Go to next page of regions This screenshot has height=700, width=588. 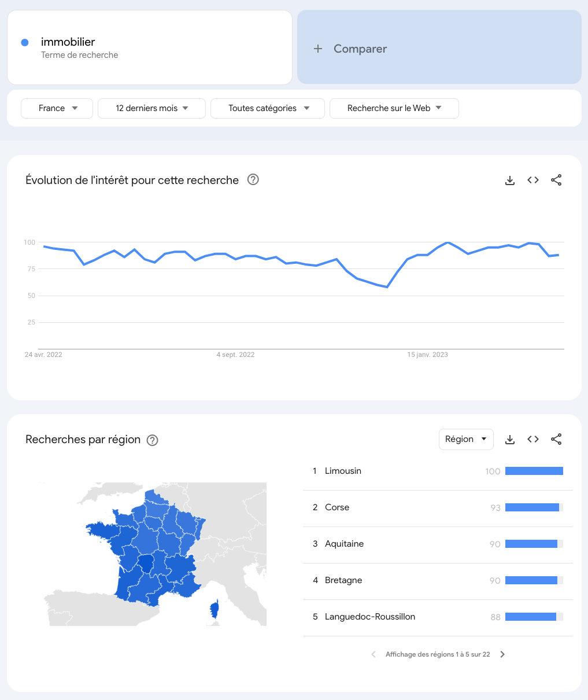(x=502, y=654)
